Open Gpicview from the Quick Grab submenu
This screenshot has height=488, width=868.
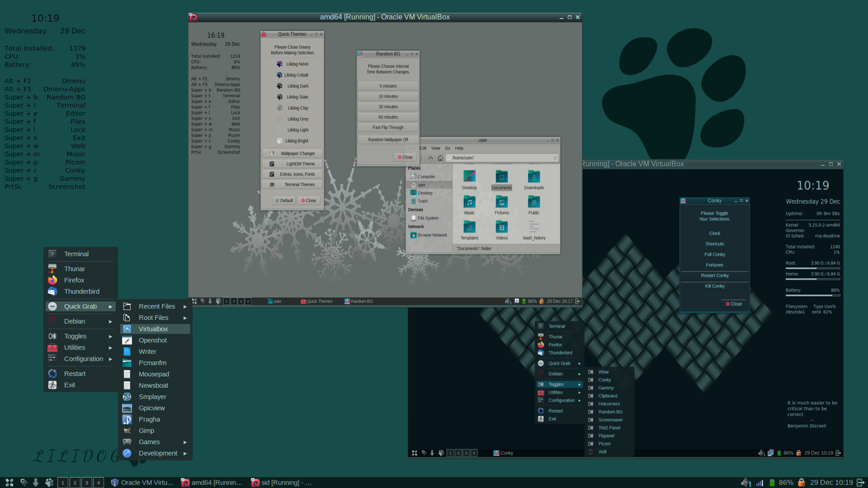tap(155, 408)
